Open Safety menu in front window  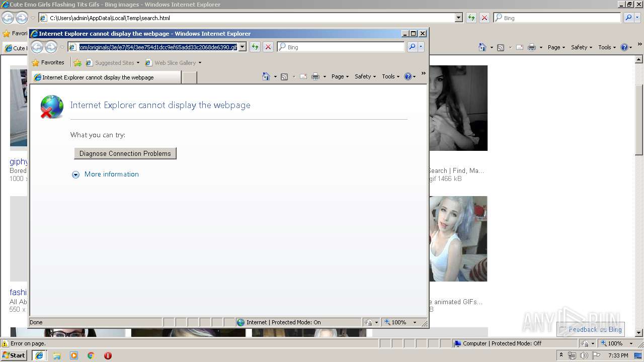click(365, 76)
